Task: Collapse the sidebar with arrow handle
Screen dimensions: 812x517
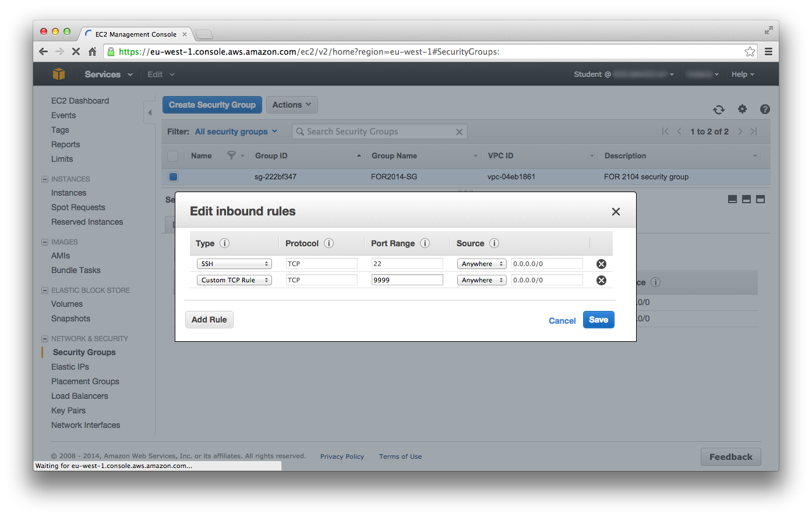Action: click(x=149, y=112)
